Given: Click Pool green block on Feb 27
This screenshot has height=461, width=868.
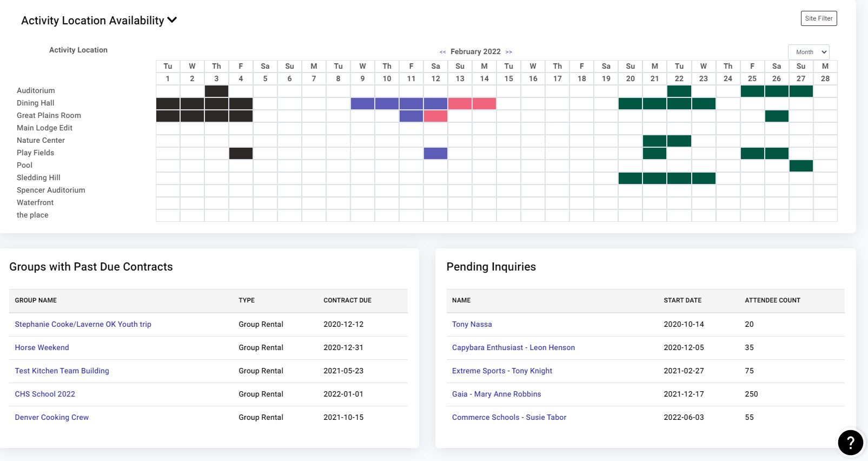Looking at the screenshot, I should (x=801, y=166).
